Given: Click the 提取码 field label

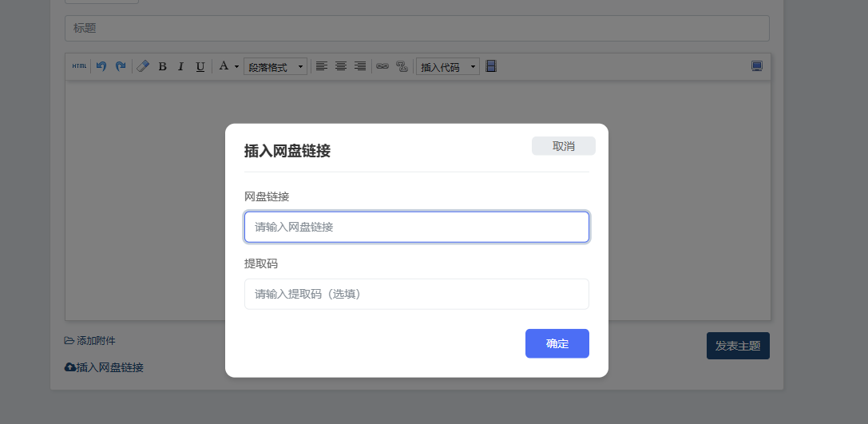Looking at the screenshot, I should coord(261,264).
